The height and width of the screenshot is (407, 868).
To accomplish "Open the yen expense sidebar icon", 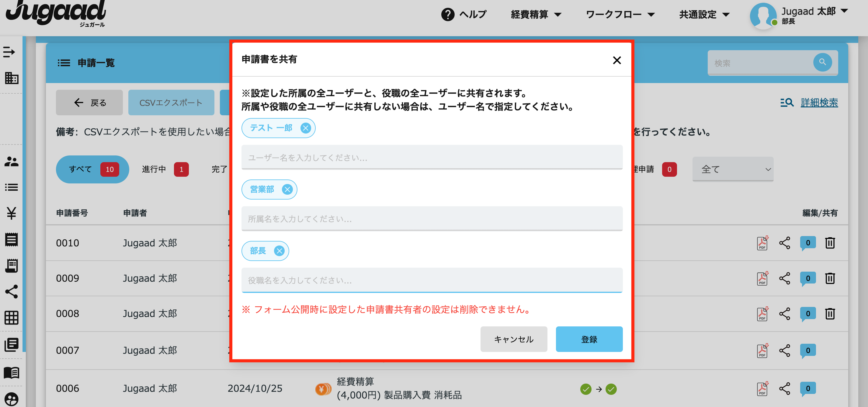I will tap(12, 213).
